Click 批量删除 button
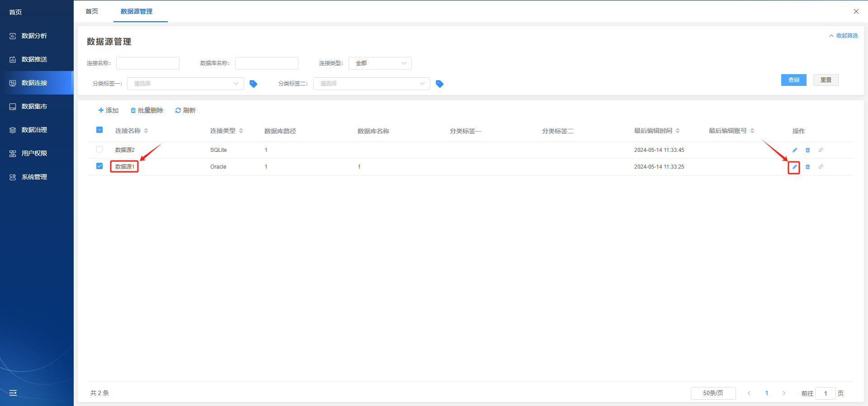This screenshot has height=406, width=868. pos(147,110)
